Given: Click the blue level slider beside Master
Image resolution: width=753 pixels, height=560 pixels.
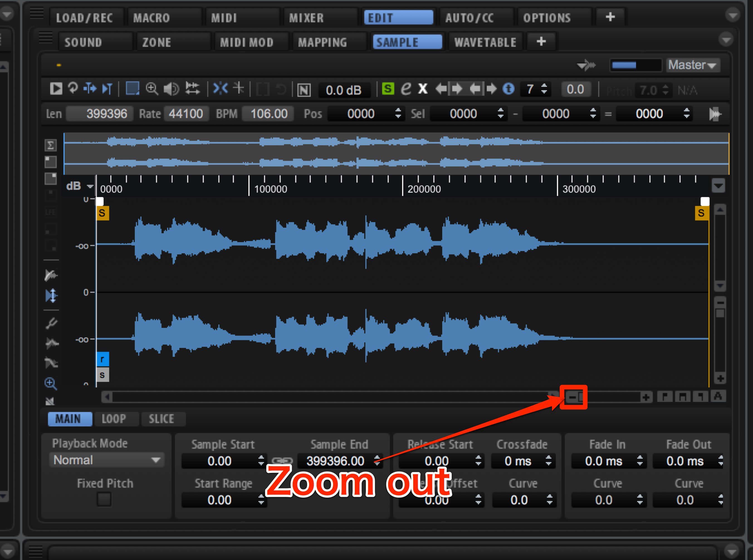Looking at the screenshot, I should tap(636, 65).
